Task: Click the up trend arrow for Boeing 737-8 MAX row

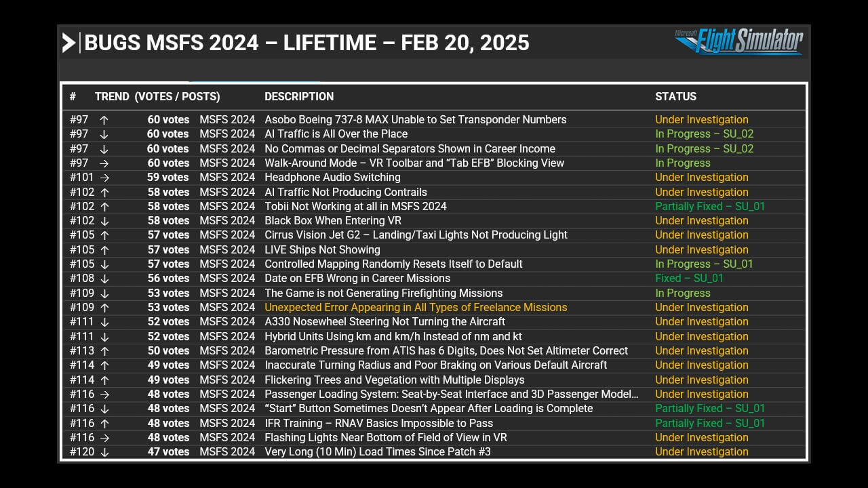Action: pos(104,120)
